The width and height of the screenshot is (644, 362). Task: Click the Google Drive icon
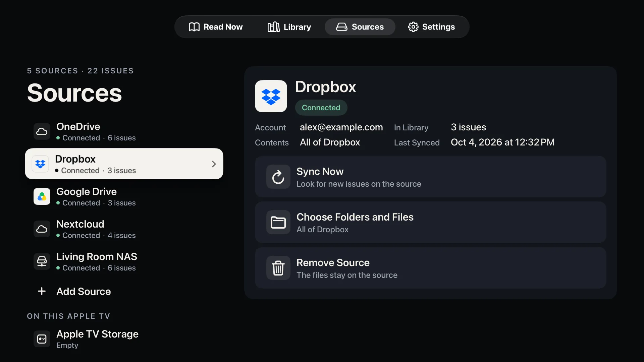click(42, 196)
